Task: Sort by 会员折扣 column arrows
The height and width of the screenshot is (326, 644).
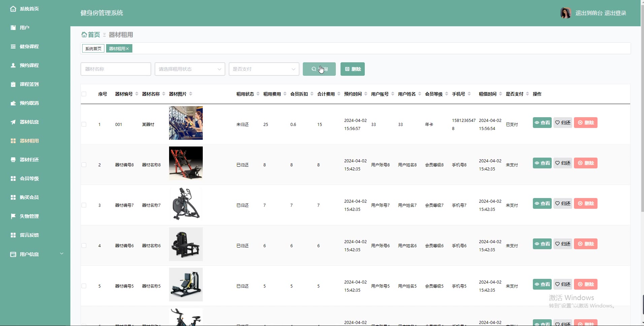Action: [x=312, y=94]
